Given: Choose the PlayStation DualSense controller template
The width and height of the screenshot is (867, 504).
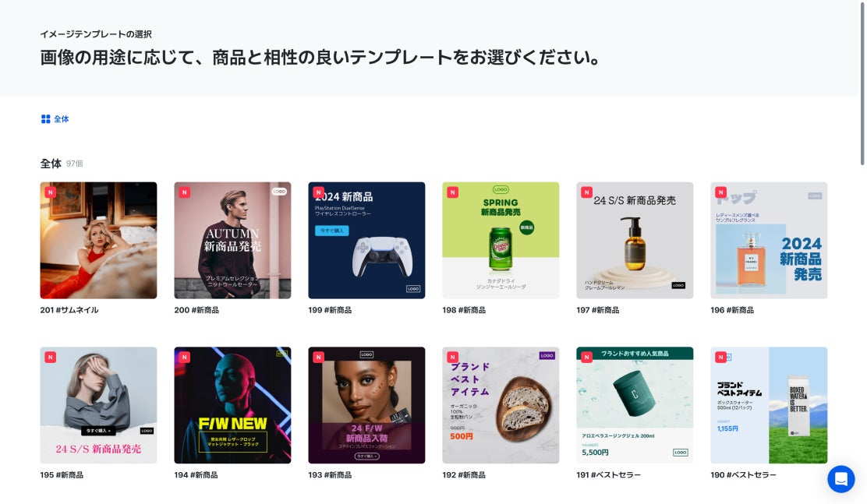Looking at the screenshot, I should (366, 241).
